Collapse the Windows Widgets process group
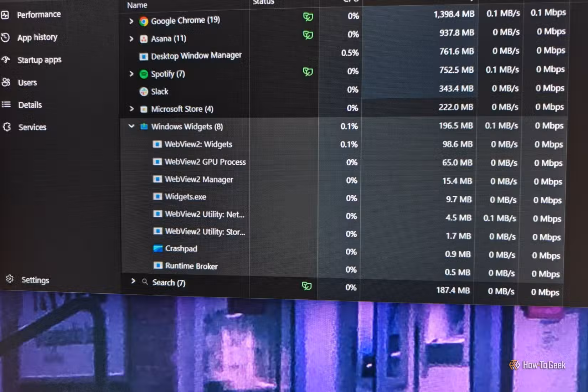588x392 pixels. tap(131, 126)
